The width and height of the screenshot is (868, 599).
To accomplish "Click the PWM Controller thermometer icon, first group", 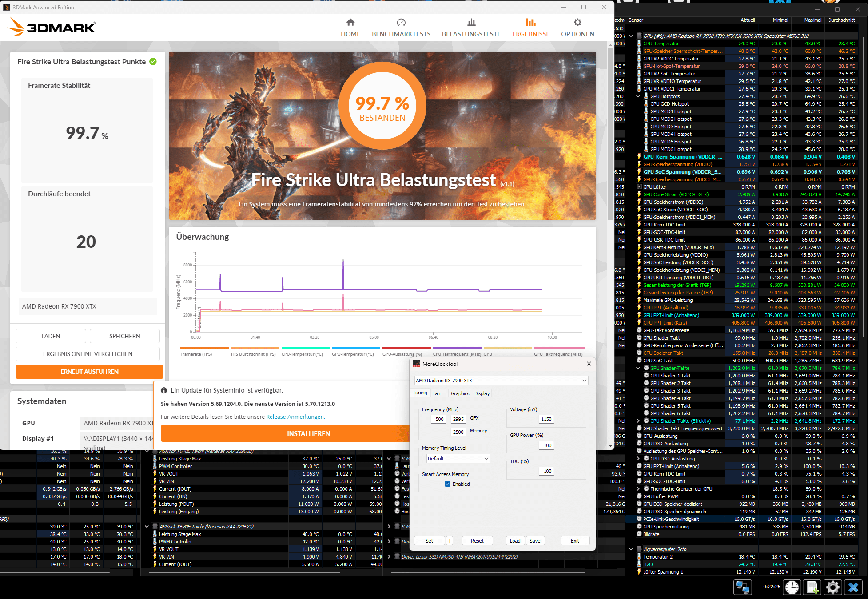I will click(x=155, y=466).
